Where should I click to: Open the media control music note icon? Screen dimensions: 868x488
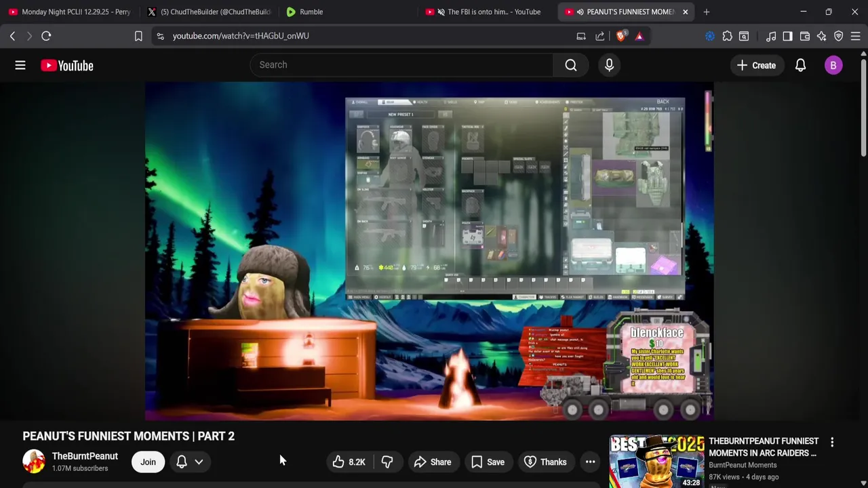tap(771, 36)
